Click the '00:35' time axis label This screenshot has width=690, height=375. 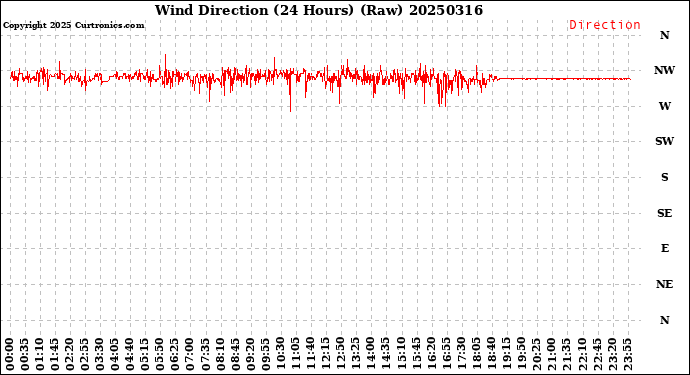(25, 355)
